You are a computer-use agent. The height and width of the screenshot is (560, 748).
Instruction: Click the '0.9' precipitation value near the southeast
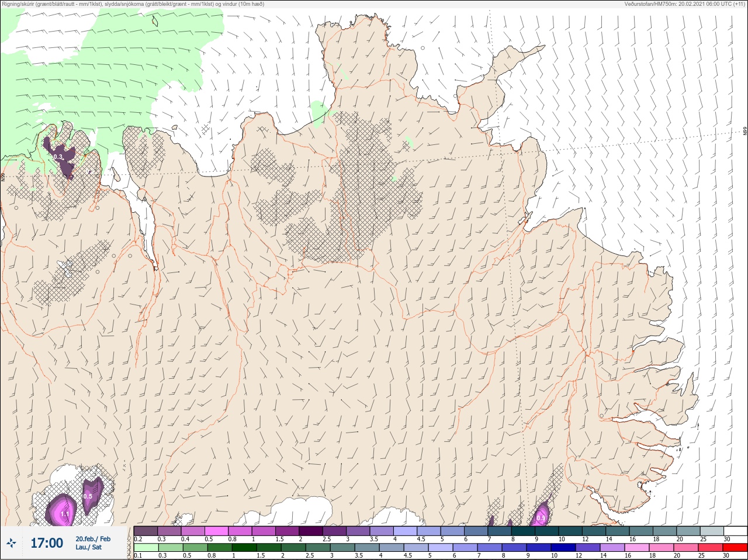[541, 518]
